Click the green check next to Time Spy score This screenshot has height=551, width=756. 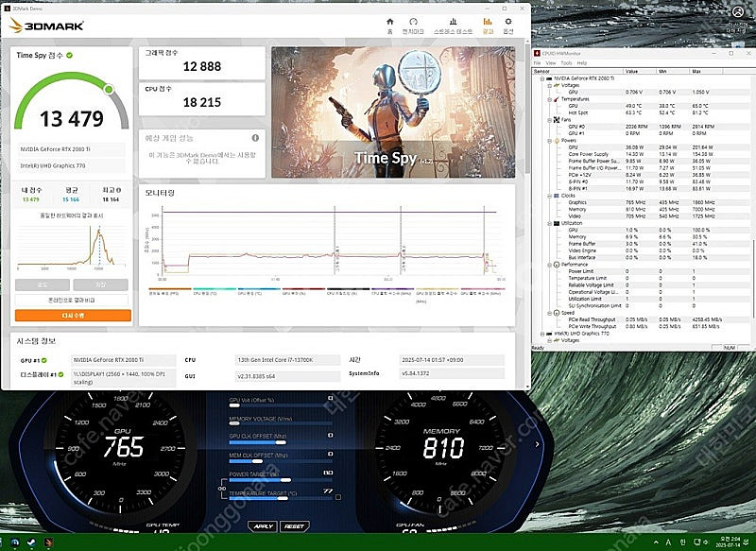(x=69, y=56)
